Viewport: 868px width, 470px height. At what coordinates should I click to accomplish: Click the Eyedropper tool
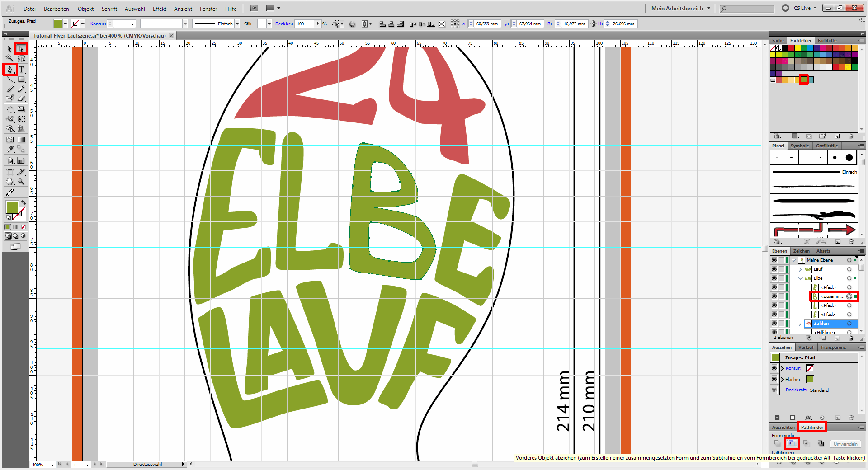(9, 149)
